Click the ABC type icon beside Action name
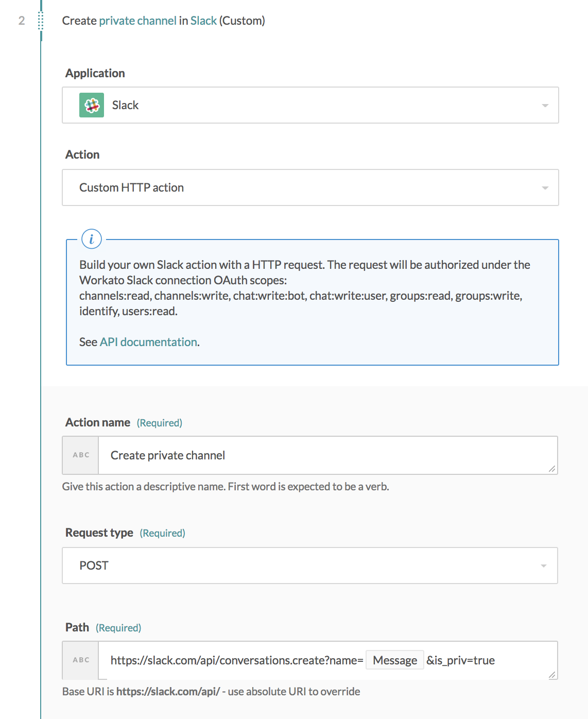Screen dimensions: 588x719 coord(81,455)
